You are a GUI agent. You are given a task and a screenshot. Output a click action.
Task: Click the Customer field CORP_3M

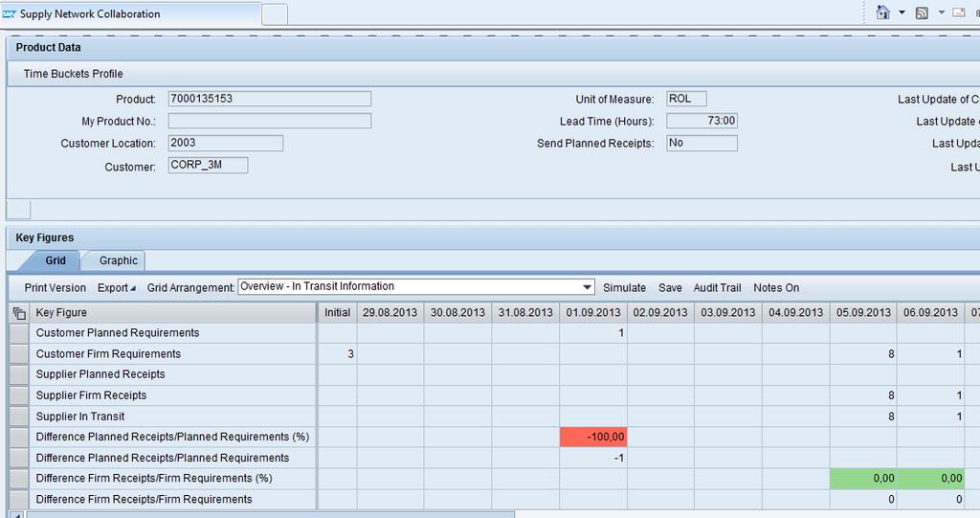(208, 165)
